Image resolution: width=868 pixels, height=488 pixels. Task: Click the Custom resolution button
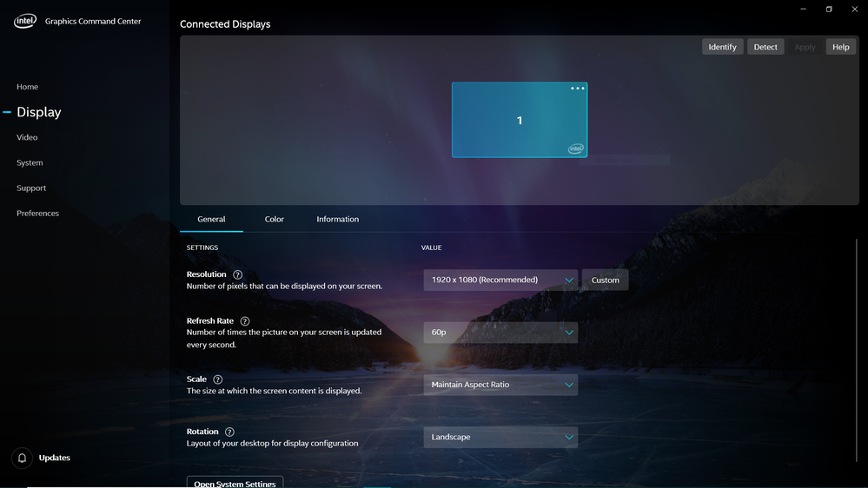point(605,280)
